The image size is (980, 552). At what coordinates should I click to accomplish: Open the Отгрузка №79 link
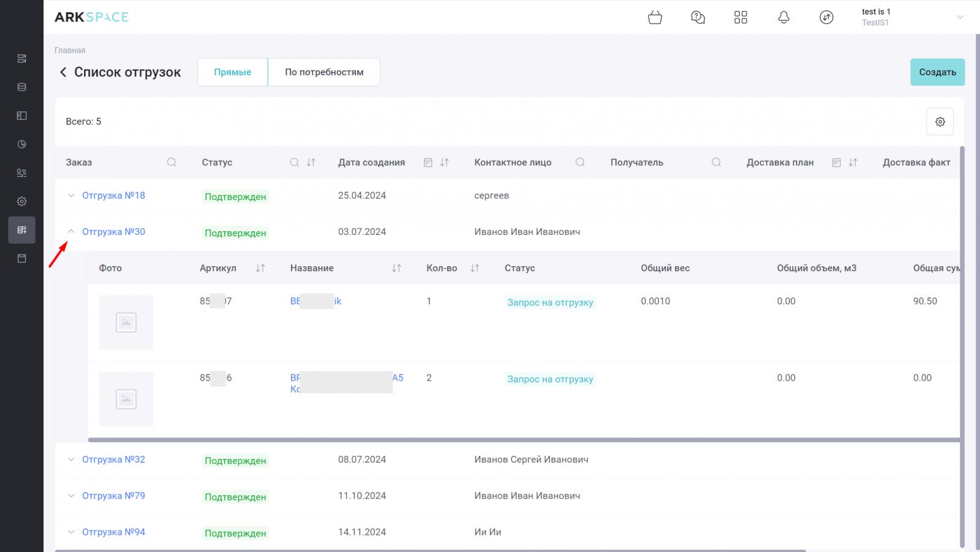pos(113,496)
